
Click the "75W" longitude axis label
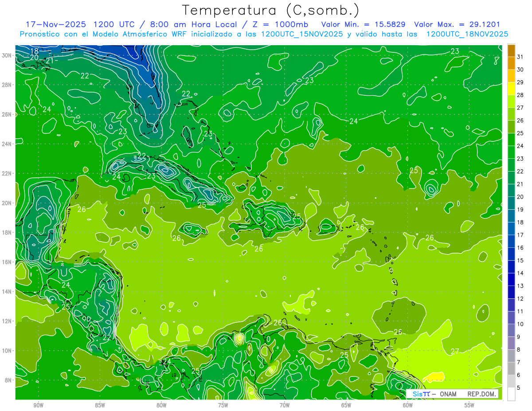(223, 405)
